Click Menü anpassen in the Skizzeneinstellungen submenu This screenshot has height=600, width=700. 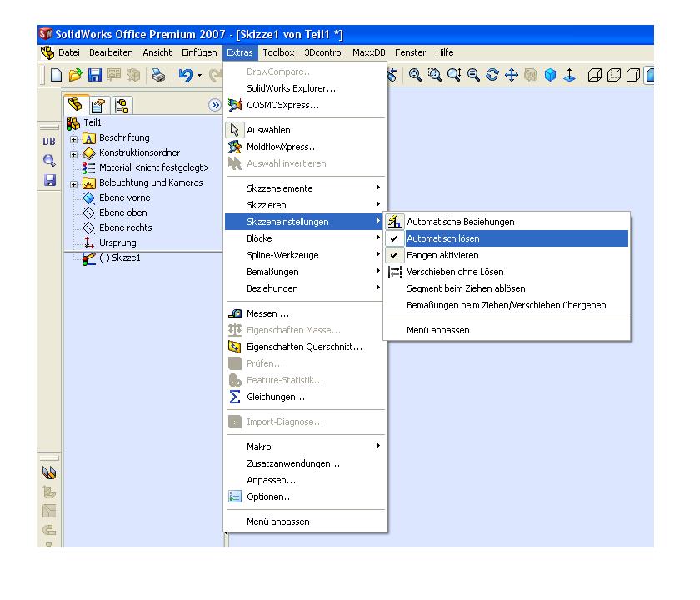507,330
